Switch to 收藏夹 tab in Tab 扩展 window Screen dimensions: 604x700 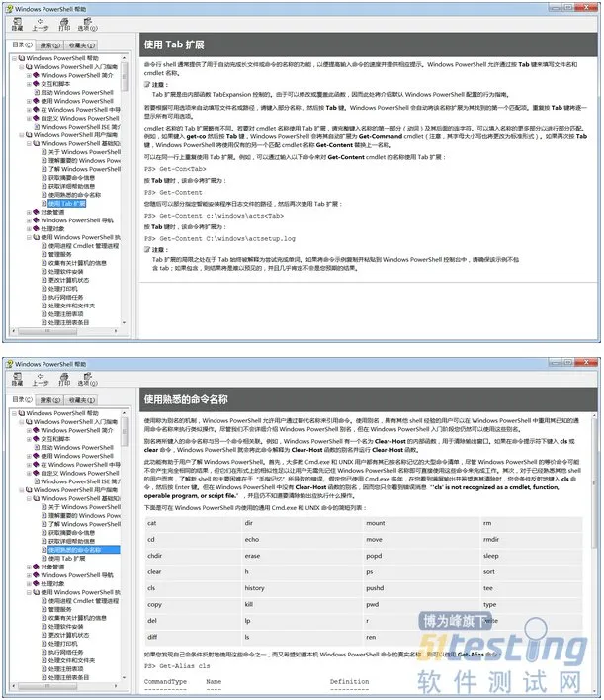[x=81, y=45]
